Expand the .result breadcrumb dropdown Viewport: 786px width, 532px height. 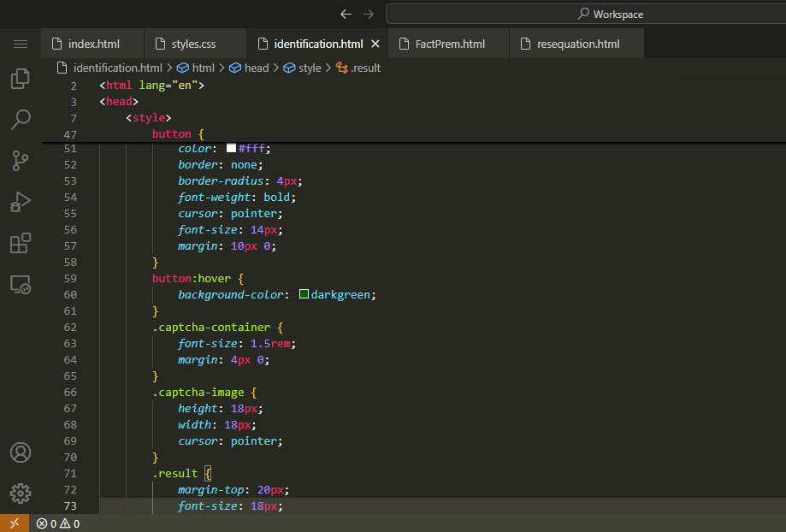pos(365,68)
